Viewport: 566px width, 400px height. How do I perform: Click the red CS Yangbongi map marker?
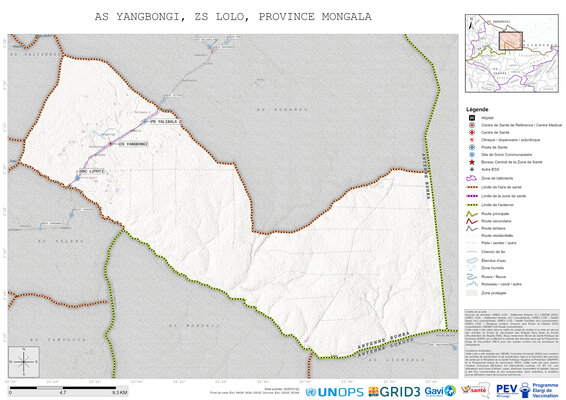pyautogui.click(x=111, y=144)
